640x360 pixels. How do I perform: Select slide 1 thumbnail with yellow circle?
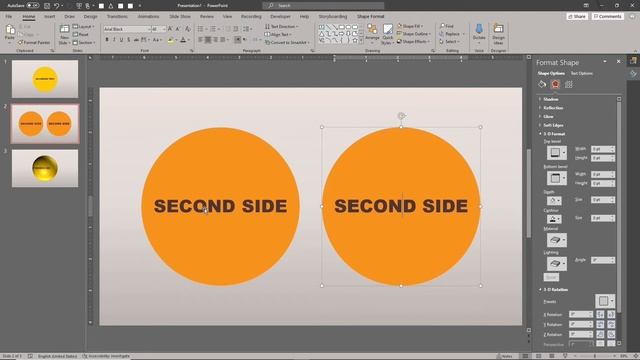pos(45,79)
